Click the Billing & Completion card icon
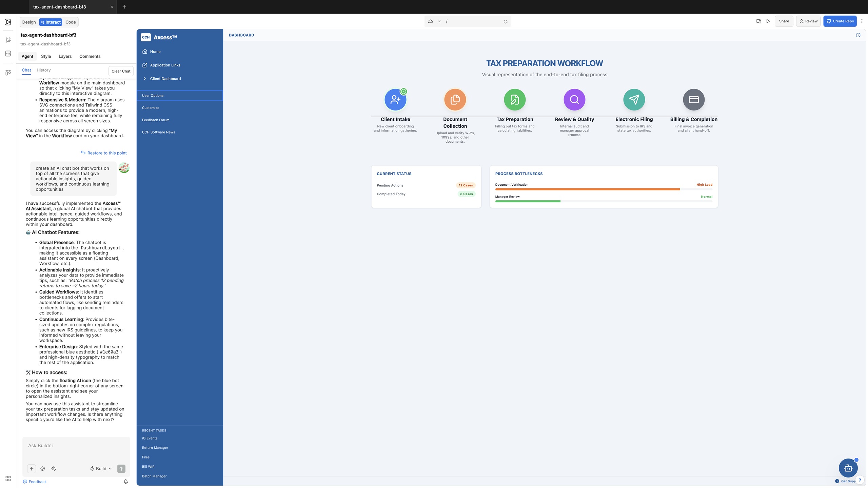 coord(693,100)
